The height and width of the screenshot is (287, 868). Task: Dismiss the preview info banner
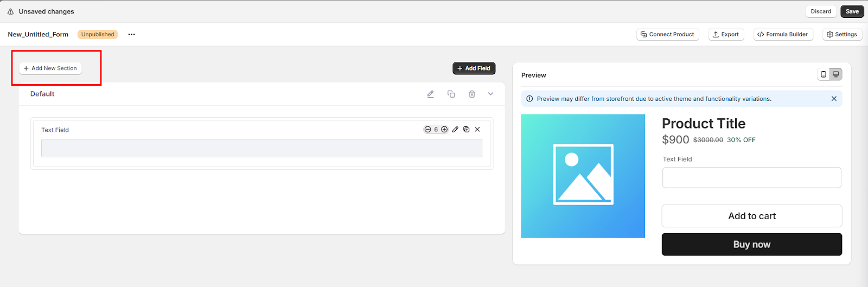point(834,99)
